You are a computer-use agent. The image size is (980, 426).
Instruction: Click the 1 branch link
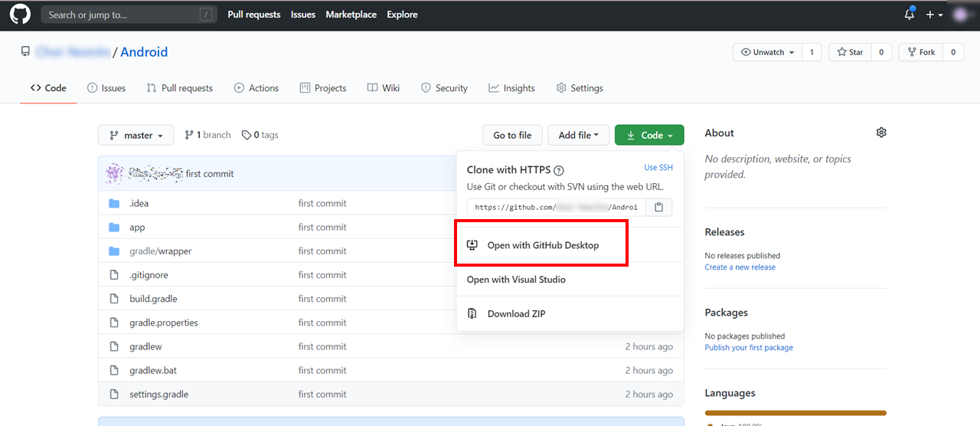tap(207, 135)
